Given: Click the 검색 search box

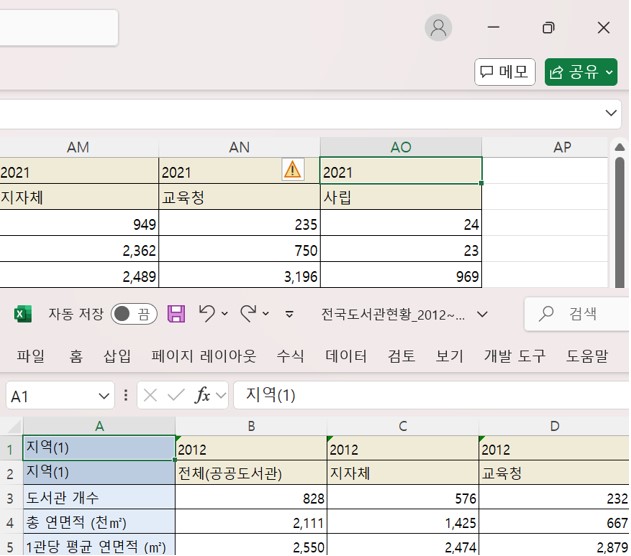Looking at the screenshot, I should (x=577, y=314).
